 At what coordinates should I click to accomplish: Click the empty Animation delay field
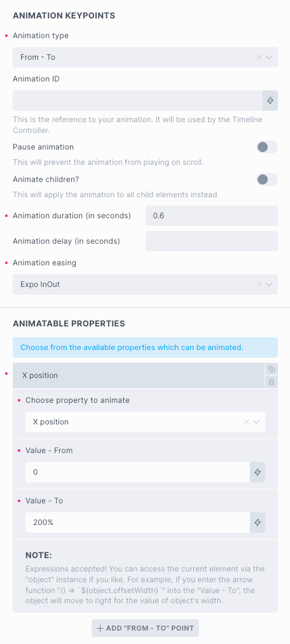[212, 241]
